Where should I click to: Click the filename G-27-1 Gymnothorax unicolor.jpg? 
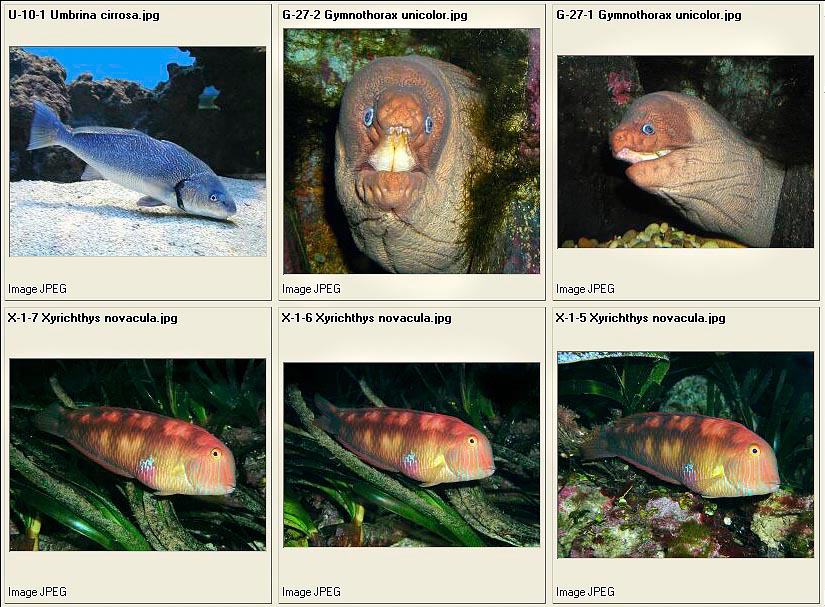(x=649, y=15)
